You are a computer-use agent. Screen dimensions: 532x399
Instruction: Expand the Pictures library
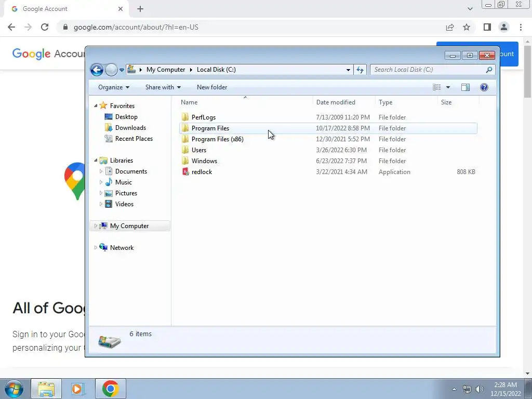click(101, 193)
